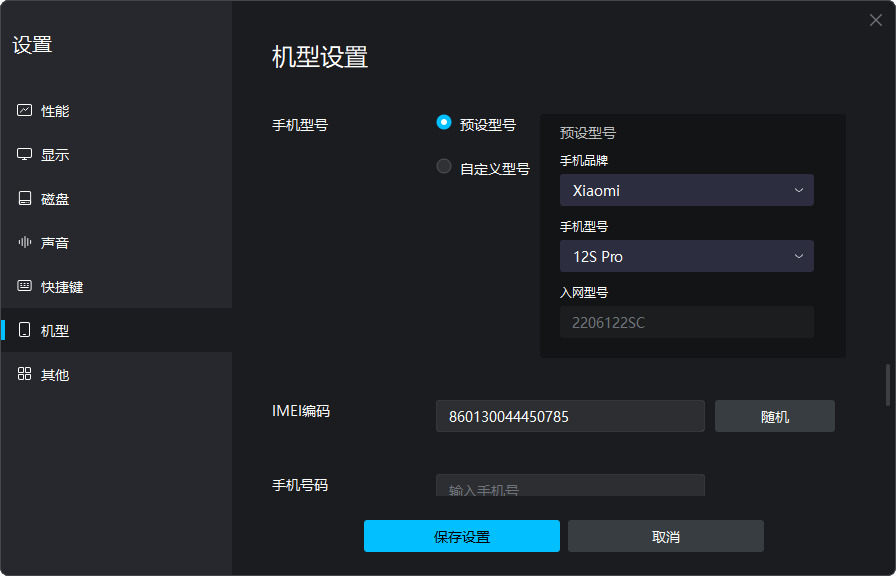Click the four-squares other settings icon

pyautogui.click(x=25, y=375)
